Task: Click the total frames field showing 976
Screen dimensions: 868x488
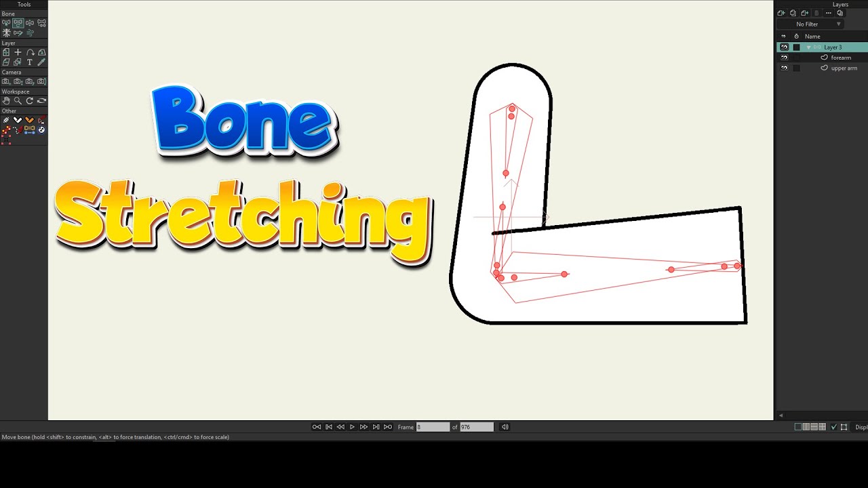Action: click(x=477, y=427)
